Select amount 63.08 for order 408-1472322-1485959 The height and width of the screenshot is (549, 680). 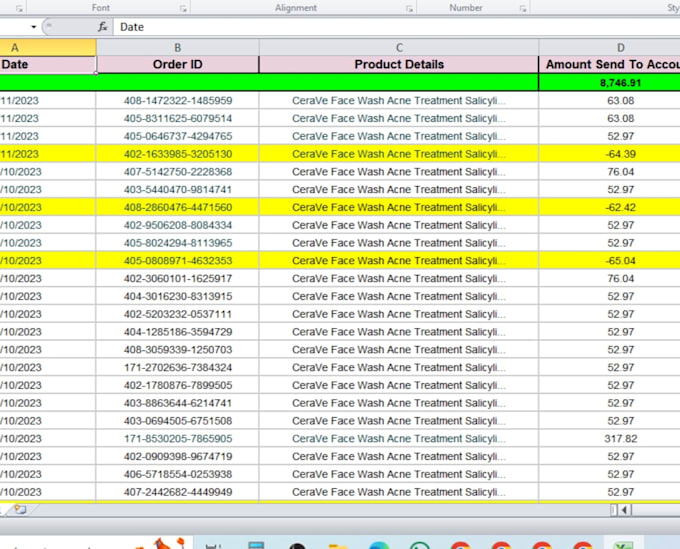[609, 101]
